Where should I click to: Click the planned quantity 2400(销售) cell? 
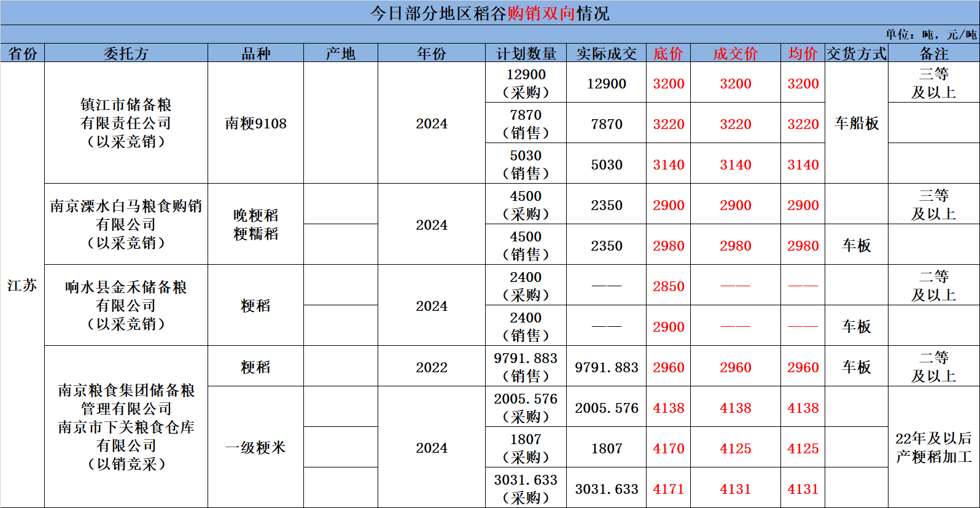pyautogui.click(x=526, y=326)
